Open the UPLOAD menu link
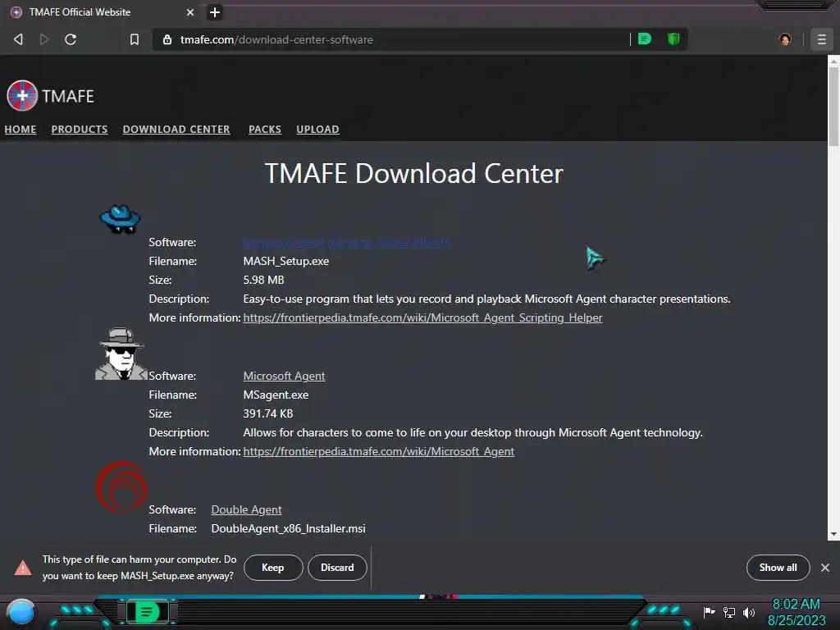 pos(317,129)
